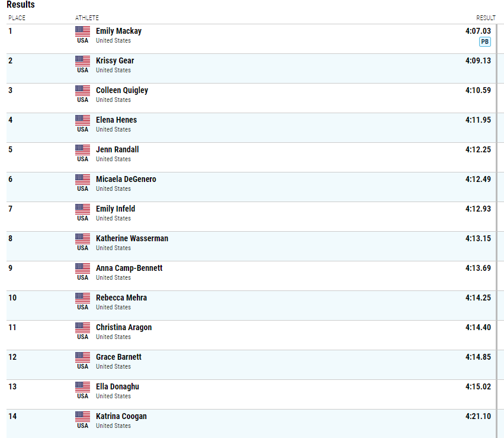Open Emily Mackay's athlete profile
Viewport: 504px width, 438px height.
(118, 31)
